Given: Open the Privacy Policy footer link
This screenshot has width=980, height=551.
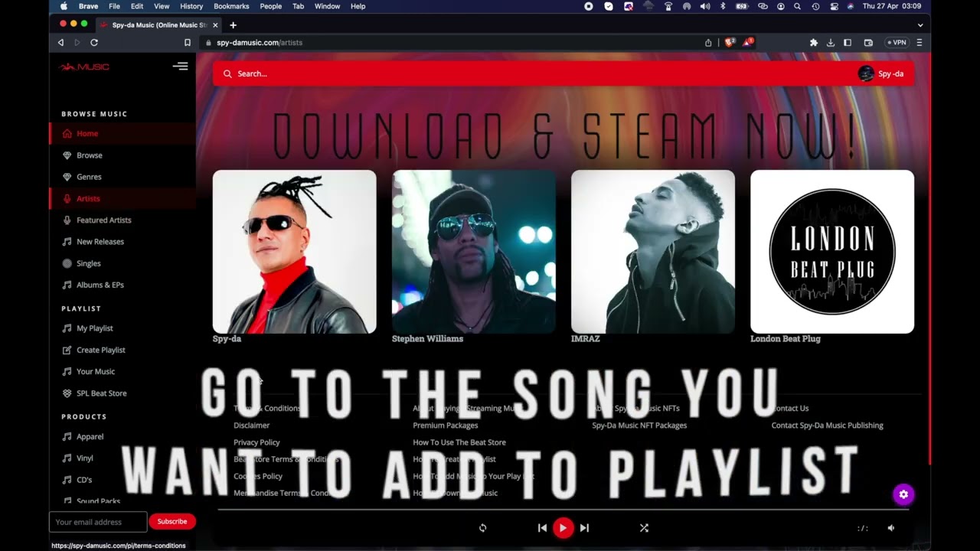Looking at the screenshot, I should coord(256,442).
